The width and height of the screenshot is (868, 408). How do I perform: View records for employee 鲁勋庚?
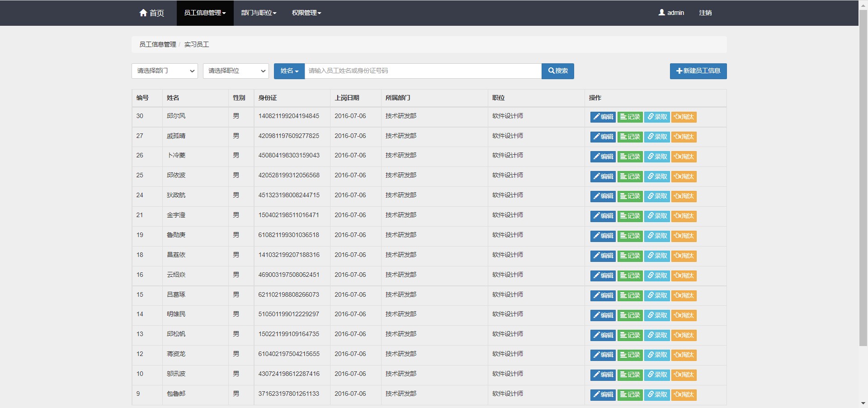[630, 236]
